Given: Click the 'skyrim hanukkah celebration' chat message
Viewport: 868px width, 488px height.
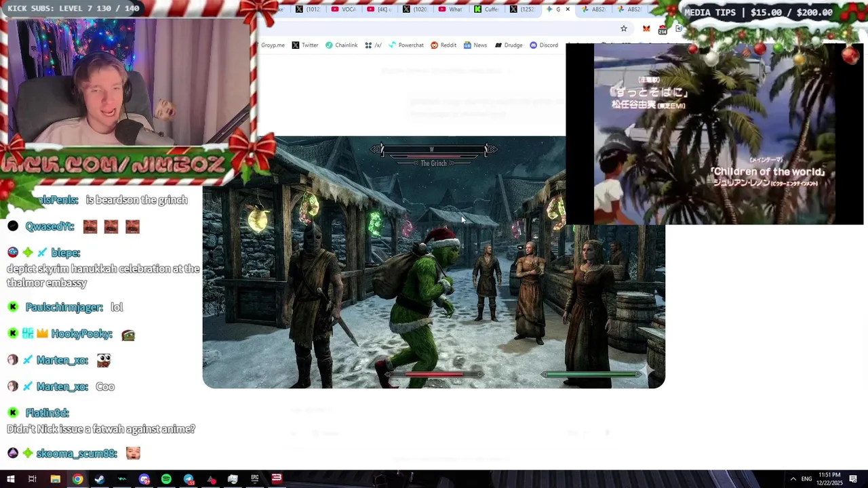Looking at the screenshot, I should (x=103, y=276).
